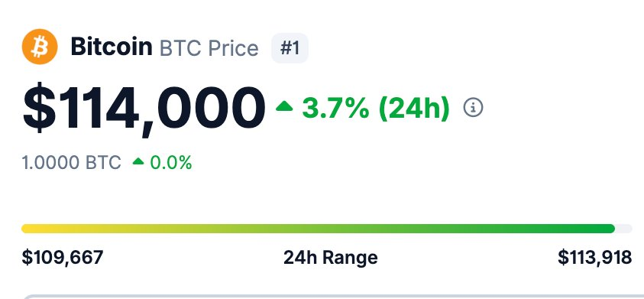Click the BTC Price label
Screen dimensions: 644x299
(x=209, y=48)
